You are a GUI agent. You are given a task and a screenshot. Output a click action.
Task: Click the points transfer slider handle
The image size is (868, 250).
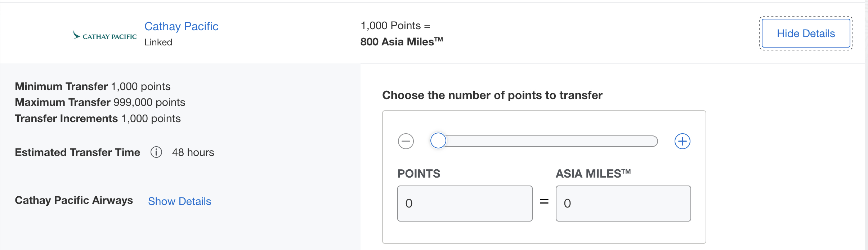click(x=438, y=141)
